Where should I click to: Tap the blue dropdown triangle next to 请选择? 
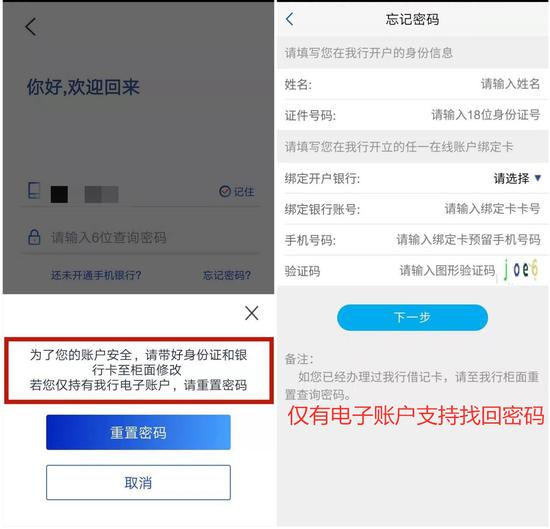point(538,178)
